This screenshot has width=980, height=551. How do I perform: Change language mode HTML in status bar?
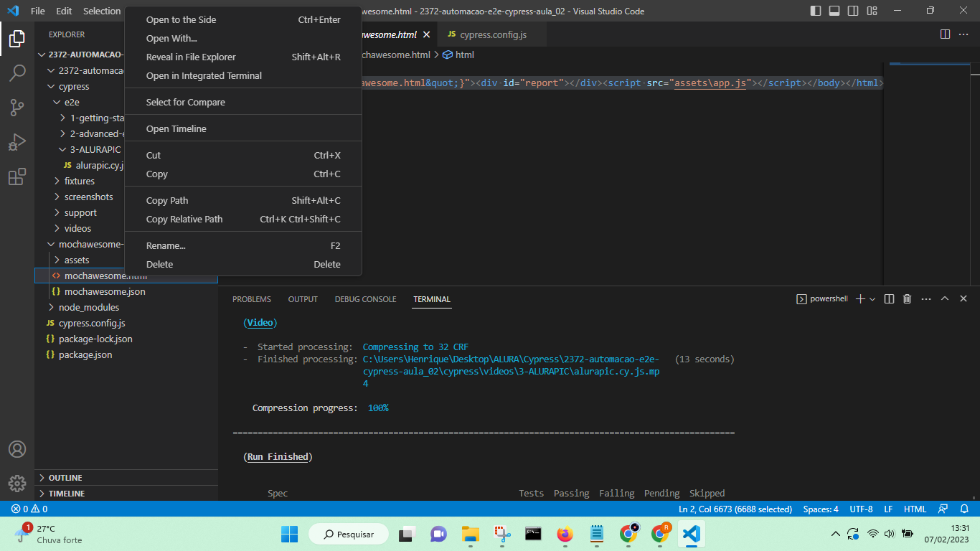(915, 509)
